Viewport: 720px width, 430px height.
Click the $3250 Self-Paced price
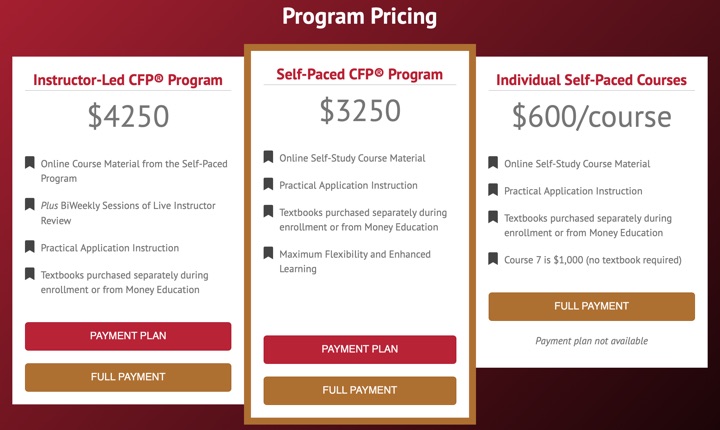click(360, 110)
